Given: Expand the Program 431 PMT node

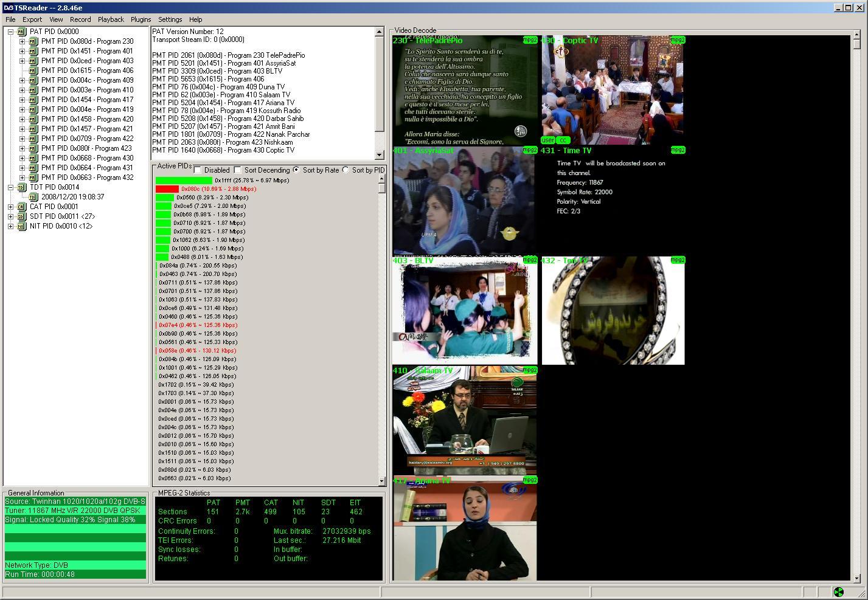Looking at the screenshot, I should tap(22, 168).
